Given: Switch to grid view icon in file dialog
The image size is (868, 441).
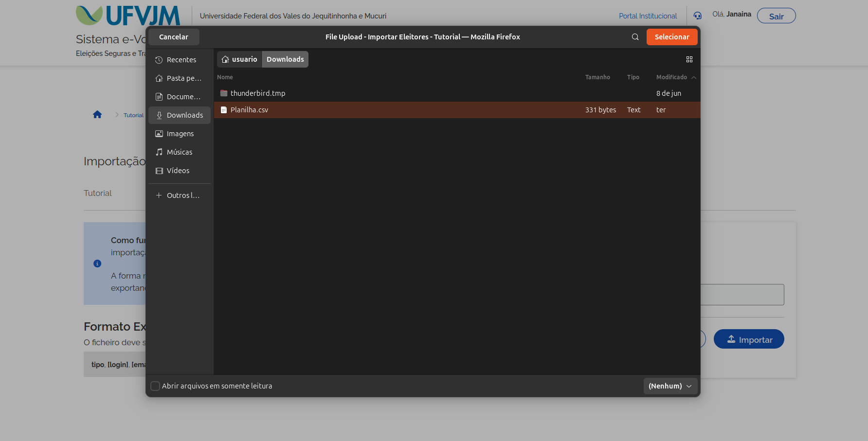Looking at the screenshot, I should [x=689, y=59].
